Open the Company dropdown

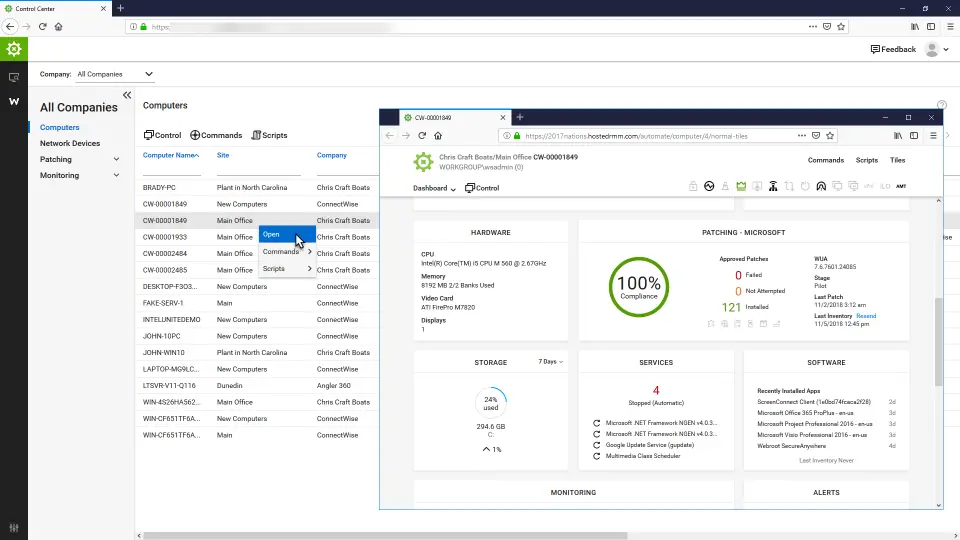pyautogui.click(x=114, y=74)
